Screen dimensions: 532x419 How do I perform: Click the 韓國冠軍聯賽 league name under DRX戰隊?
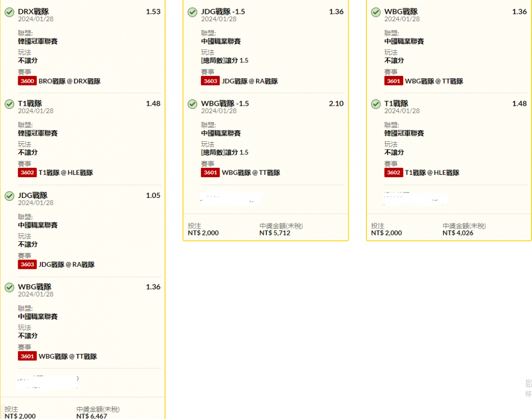[37, 41]
